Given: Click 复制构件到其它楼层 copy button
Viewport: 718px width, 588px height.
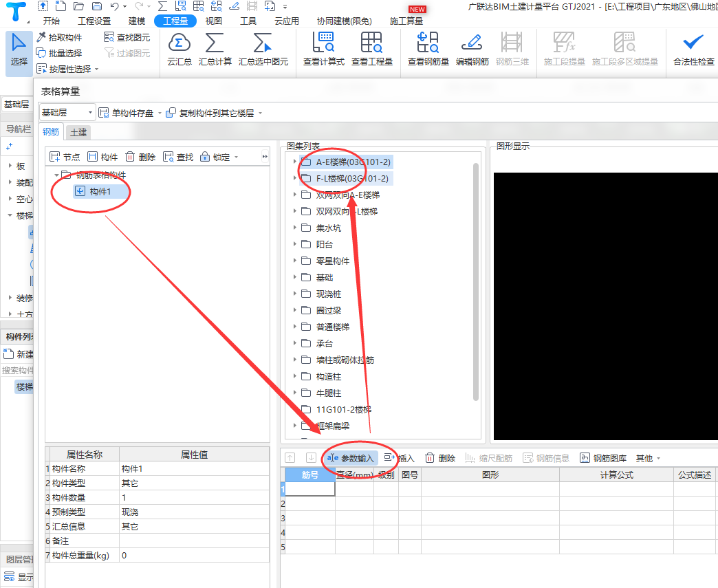Looking at the screenshot, I should tap(210, 113).
